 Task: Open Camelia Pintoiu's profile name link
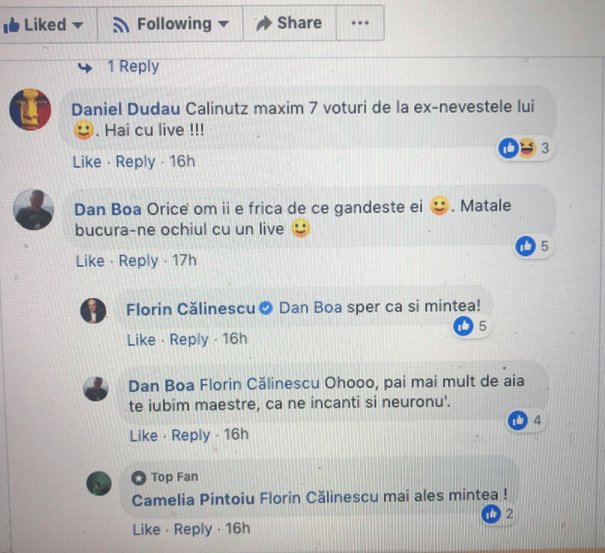coord(193,500)
